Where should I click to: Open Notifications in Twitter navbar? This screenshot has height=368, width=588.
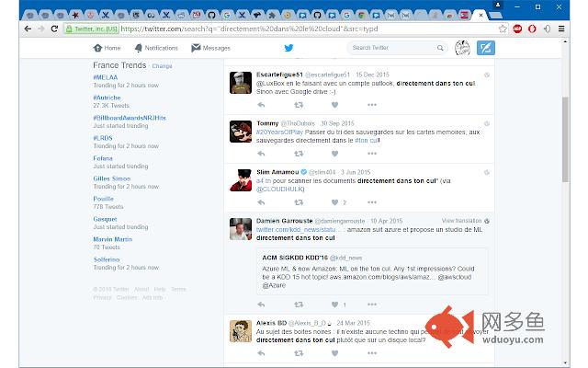point(156,48)
